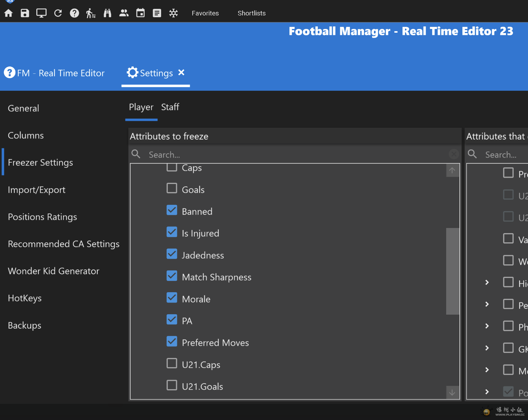This screenshot has height=420, width=528.
Task: Check the Pr... checkbox in right panel
Action: [508, 173]
